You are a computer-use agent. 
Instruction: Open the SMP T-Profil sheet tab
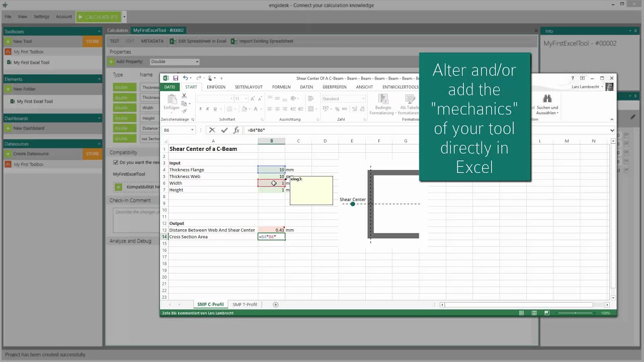click(245, 305)
